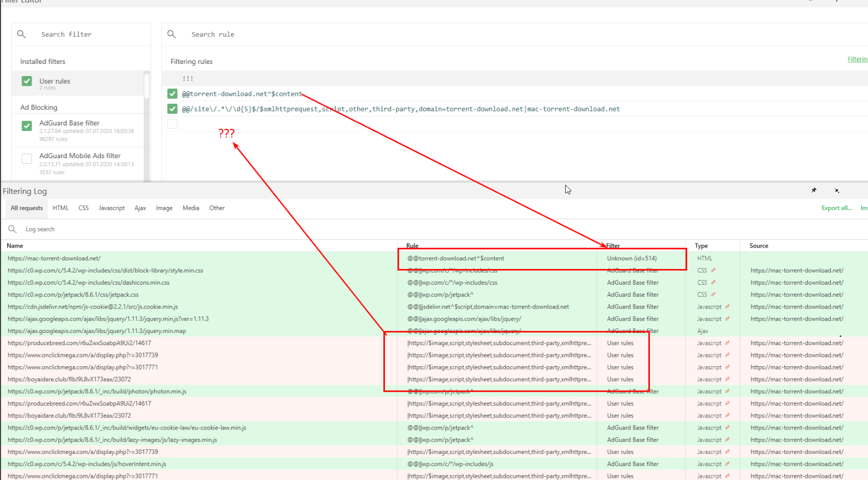Switch to the All requests tab

27,208
